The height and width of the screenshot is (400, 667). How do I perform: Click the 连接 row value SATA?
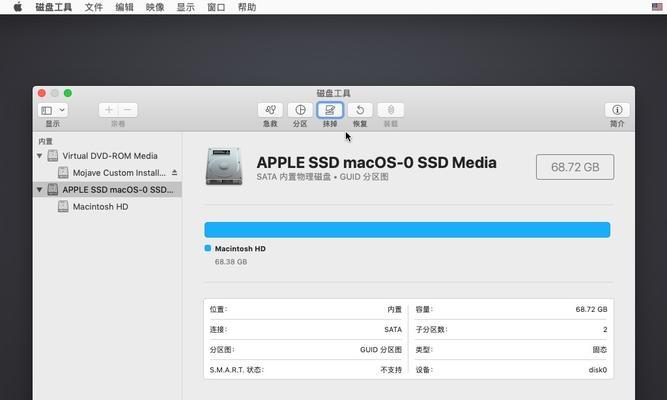tap(393, 329)
